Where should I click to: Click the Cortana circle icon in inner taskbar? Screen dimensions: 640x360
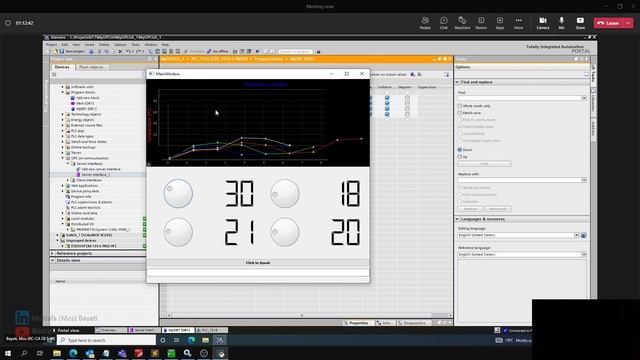coord(162,340)
